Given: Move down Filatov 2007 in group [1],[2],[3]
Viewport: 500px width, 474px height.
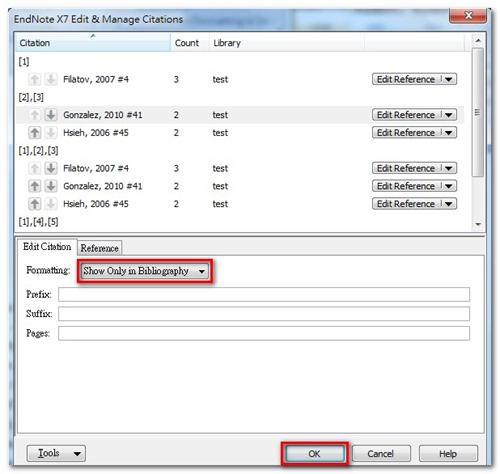Looking at the screenshot, I should [51, 168].
